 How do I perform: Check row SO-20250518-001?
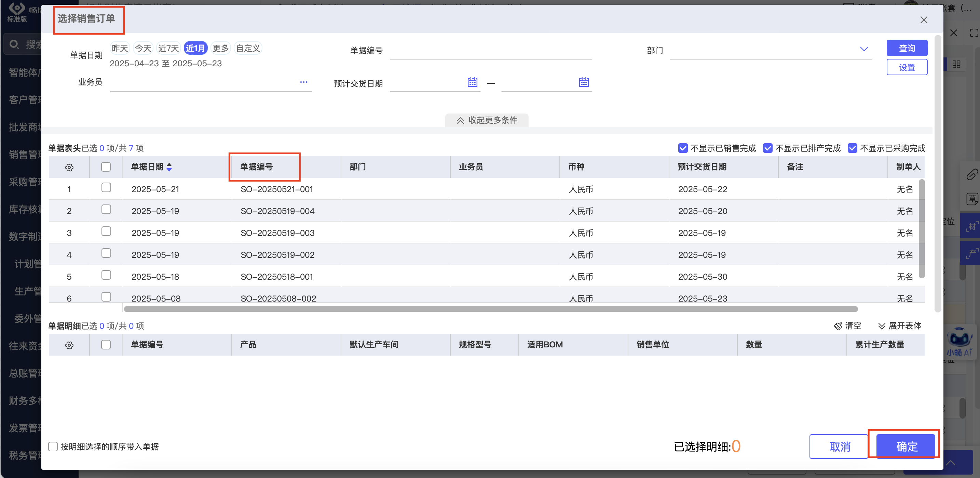(x=106, y=275)
